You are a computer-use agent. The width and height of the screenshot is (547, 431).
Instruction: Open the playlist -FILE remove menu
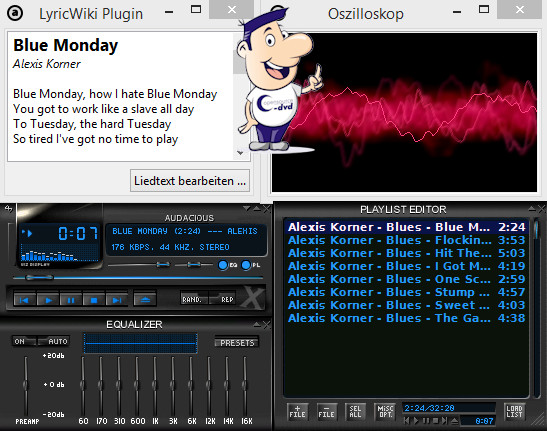(x=327, y=412)
